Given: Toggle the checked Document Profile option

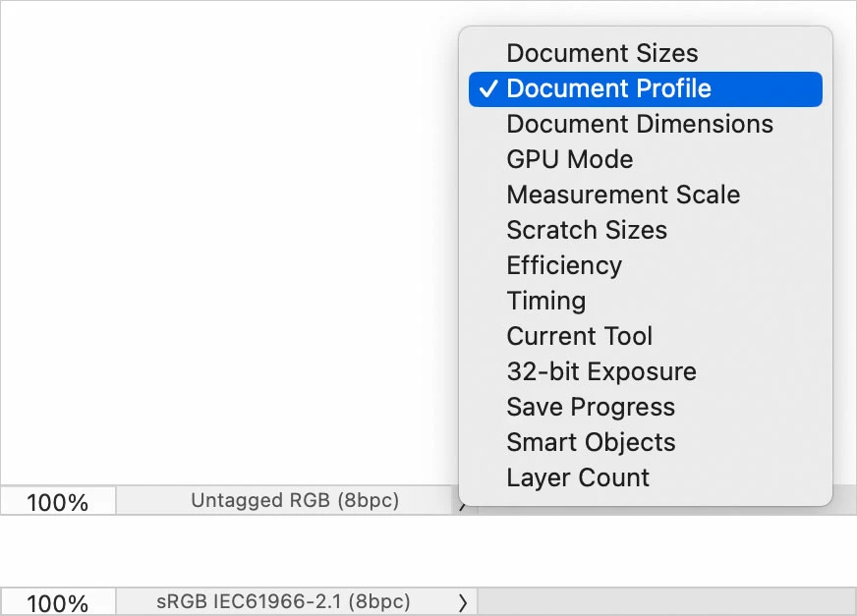Looking at the screenshot, I should pyautogui.click(x=608, y=88).
